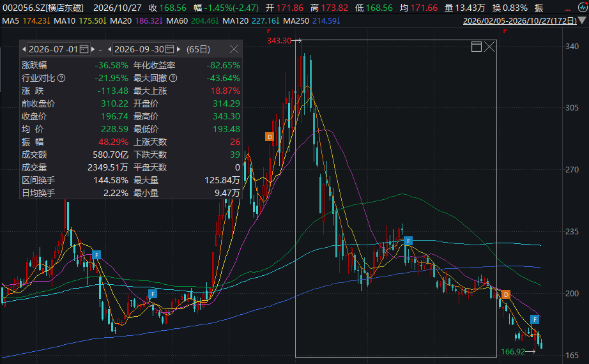Click the orange D marker near 200

pyautogui.click(x=506, y=294)
